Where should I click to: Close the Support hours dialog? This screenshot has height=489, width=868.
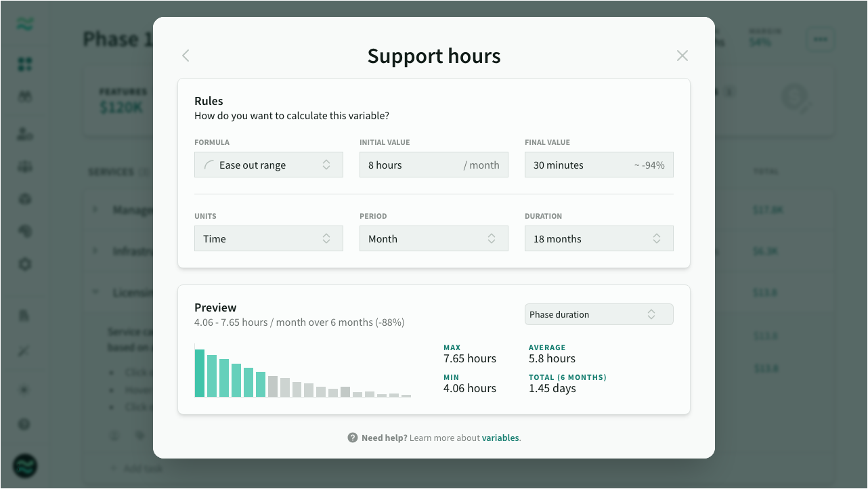[682, 56]
